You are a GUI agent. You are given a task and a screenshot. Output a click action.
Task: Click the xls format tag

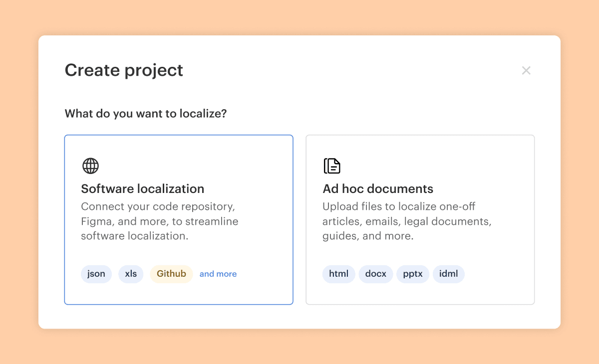tap(131, 274)
